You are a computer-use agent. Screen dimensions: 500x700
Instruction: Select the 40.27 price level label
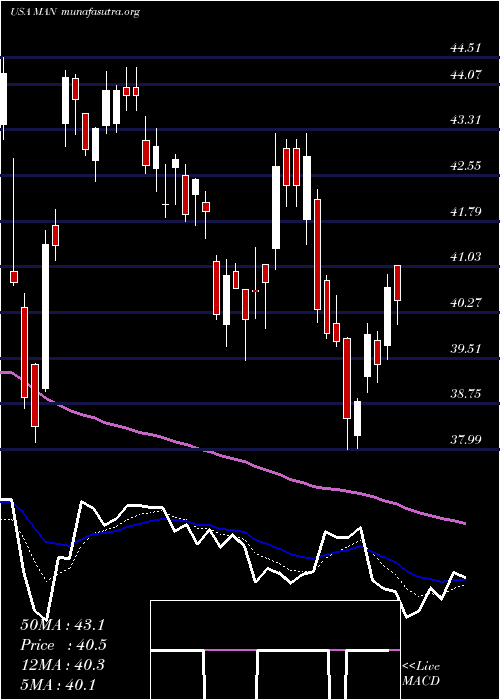(465, 303)
